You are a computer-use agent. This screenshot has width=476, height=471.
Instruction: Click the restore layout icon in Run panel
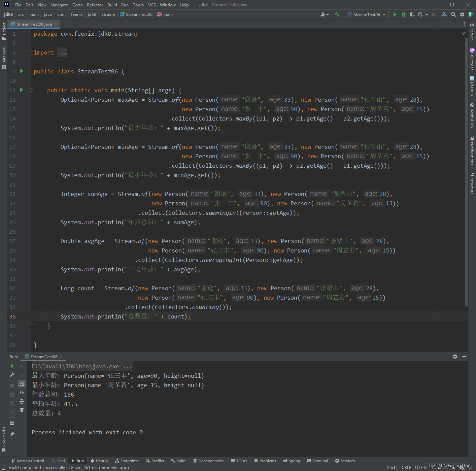tap(12, 423)
